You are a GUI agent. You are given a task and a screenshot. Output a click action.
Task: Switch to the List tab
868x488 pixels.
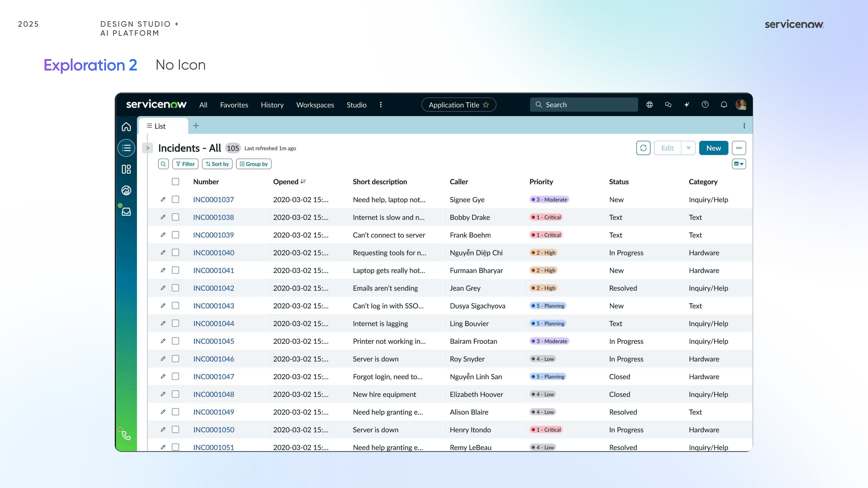[163, 126]
